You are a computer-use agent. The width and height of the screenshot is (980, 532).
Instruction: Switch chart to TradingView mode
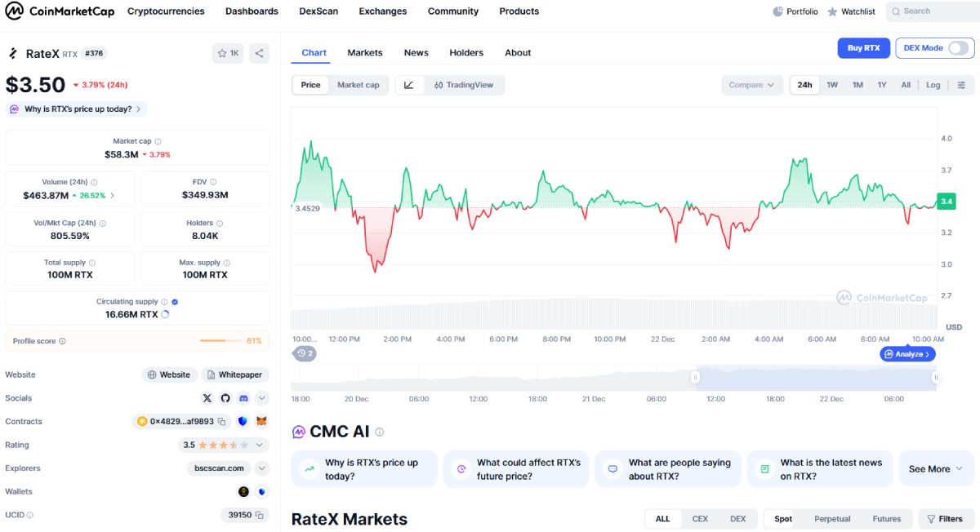tap(464, 85)
